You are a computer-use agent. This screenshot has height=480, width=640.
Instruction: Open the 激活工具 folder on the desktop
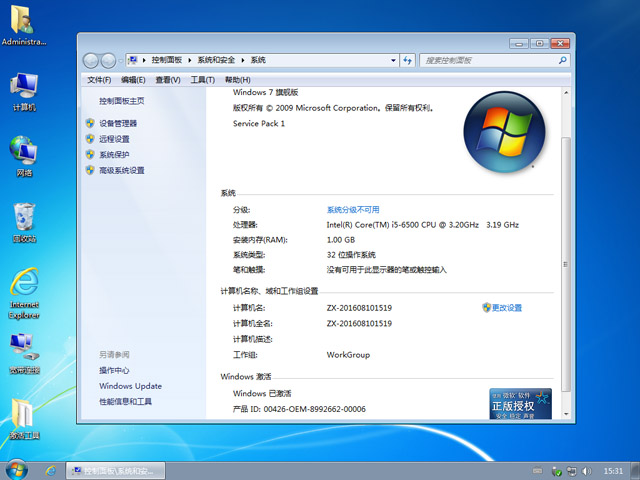click(x=24, y=420)
